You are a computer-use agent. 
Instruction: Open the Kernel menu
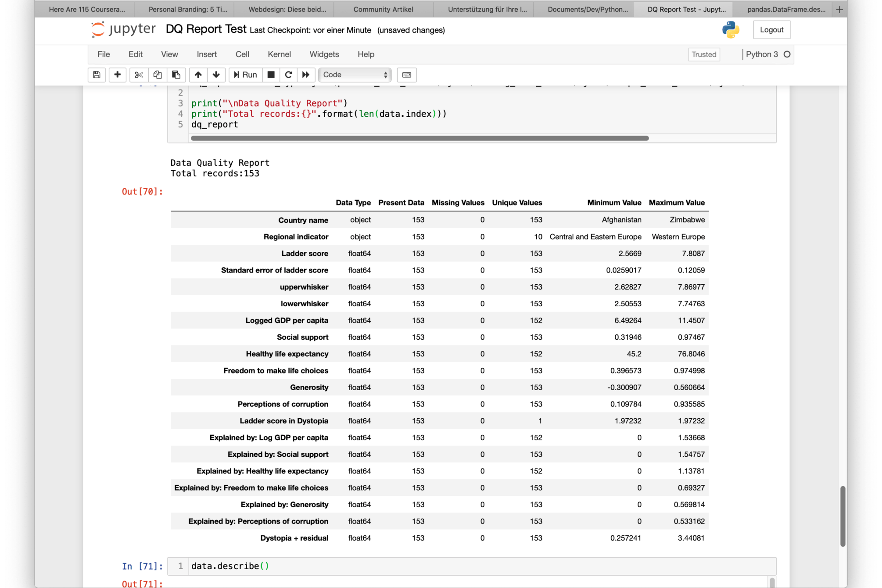point(279,54)
